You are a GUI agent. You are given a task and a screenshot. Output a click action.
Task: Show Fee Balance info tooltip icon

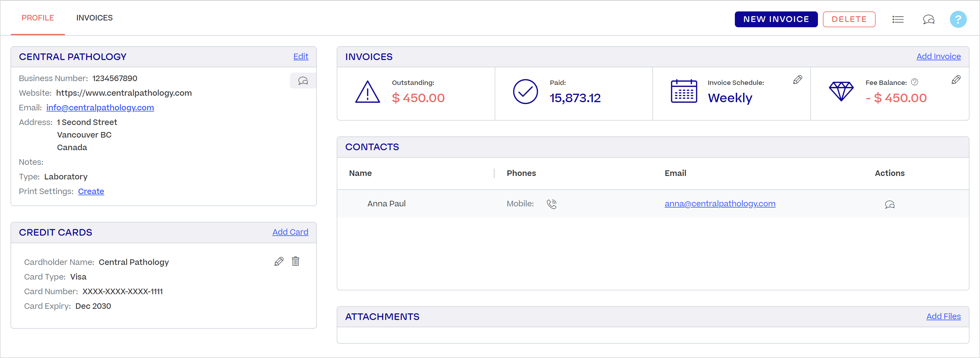pos(914,82)
